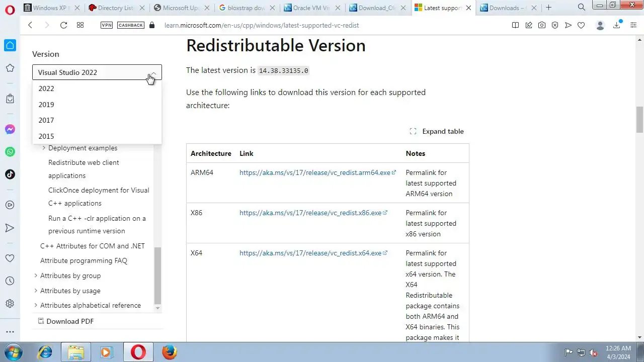Go back to the previous page
644x362 pixels.
tap(30, 25)
